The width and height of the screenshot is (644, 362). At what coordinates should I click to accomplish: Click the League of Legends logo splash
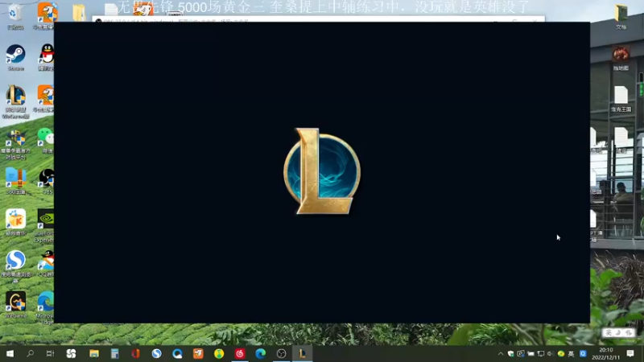[322, 171]
